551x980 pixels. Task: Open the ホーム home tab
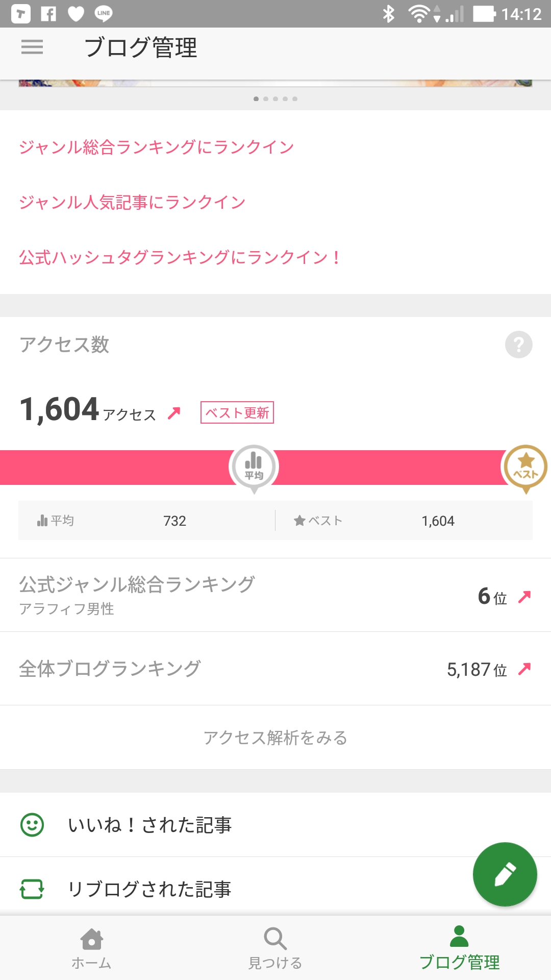[92, 948]
